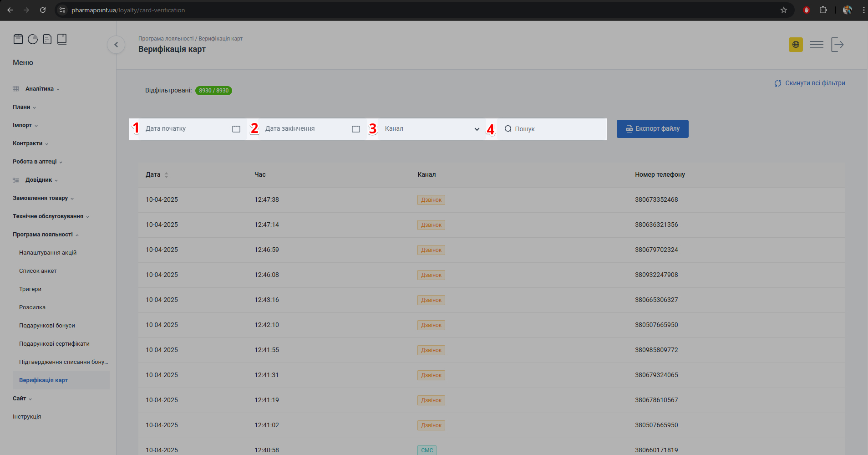Collapse the sidebar with the arrow button

[116, 45]
